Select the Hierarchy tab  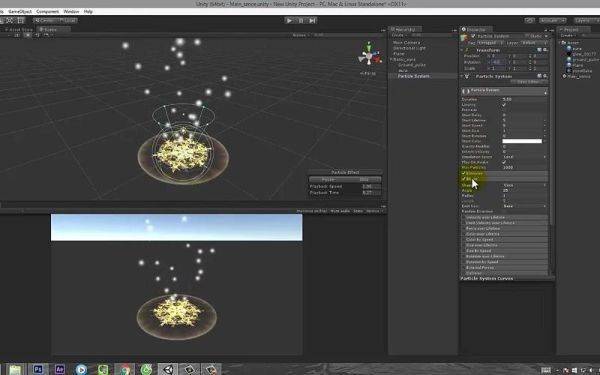(406, 29)
